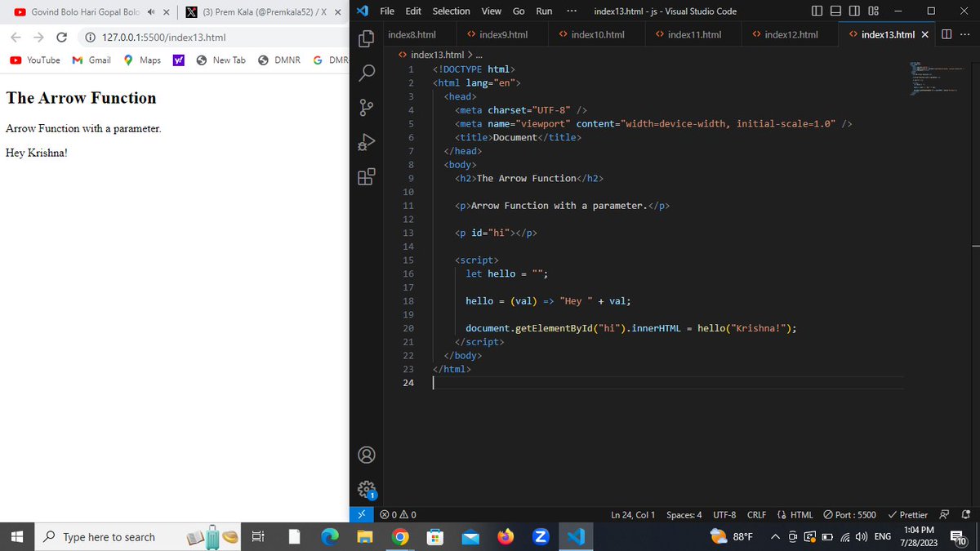Open the Run menu

click(544, 11)
